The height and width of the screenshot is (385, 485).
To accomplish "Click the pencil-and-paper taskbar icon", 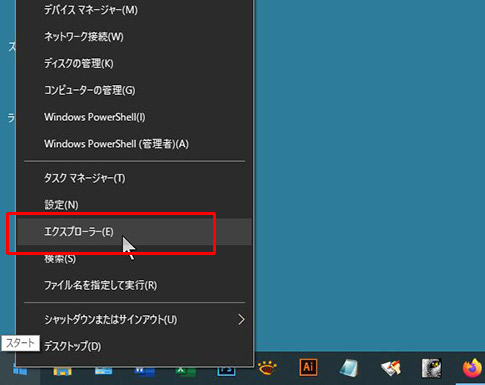I will [x=391, y=368].
